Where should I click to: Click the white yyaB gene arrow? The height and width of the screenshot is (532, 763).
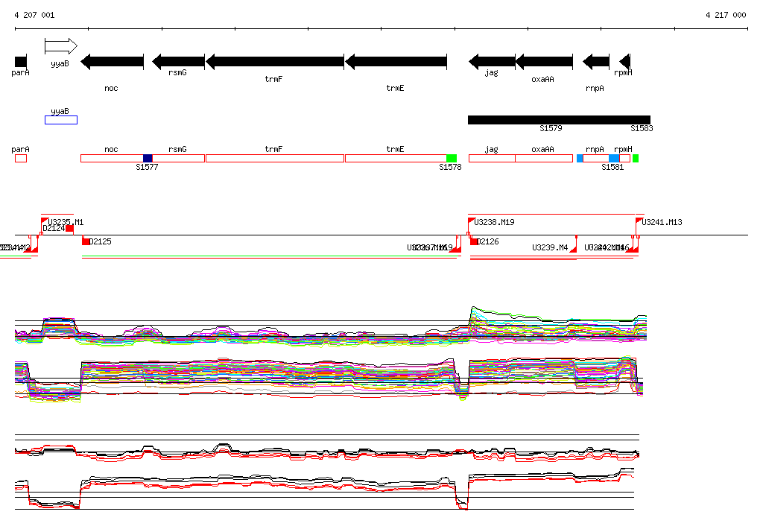[x=61, y=46]
